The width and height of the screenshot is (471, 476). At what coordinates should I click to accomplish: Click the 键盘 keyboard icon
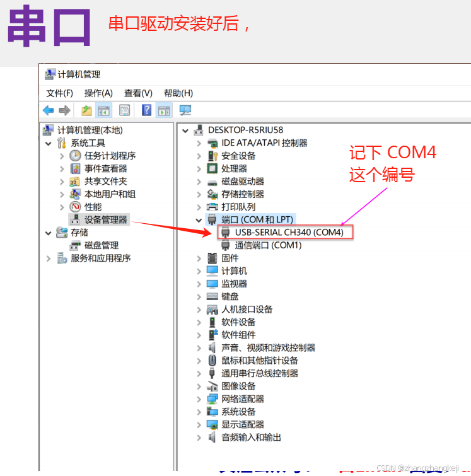tap(212, 296)
